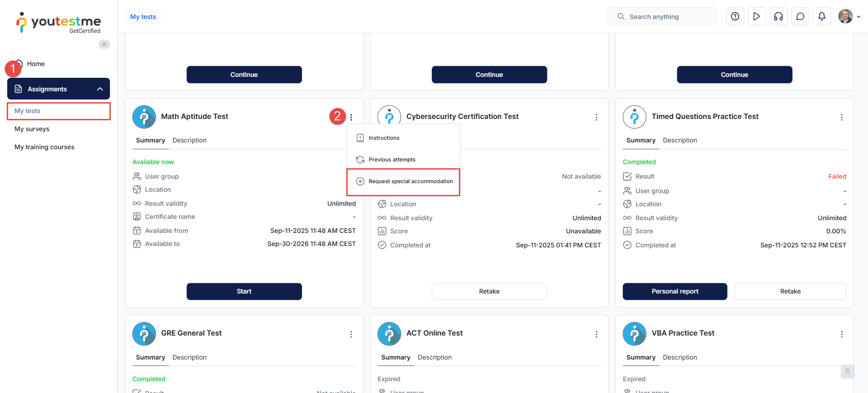Choose Previous attempts from the menu

point(392,160)
